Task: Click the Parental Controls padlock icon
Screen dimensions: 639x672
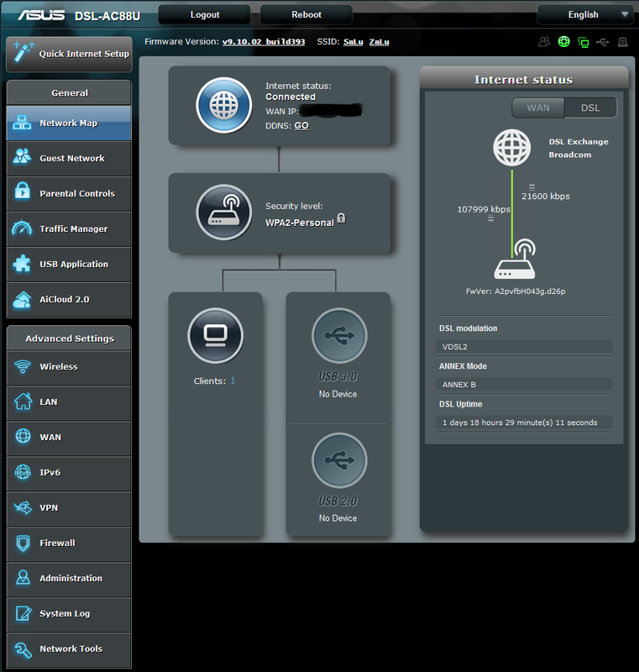Action: click(x=23, y=191)
